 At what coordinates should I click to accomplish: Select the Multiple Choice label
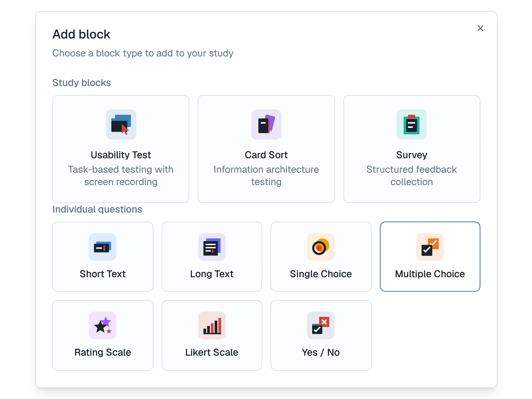click(x=430, y=274)
